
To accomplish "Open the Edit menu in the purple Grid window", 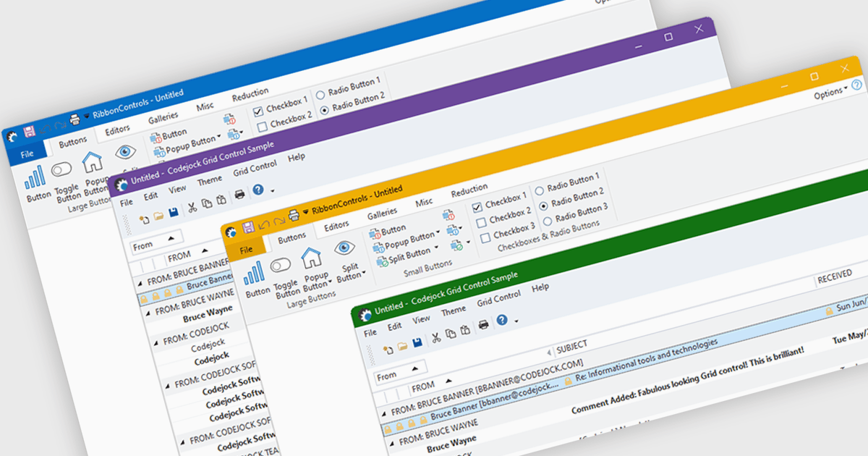I will [150, 195].
